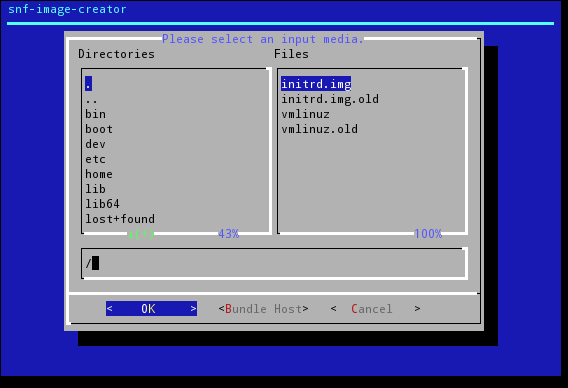Choose the vmlinuz.old file
The width and height of the screenshot is (568, 388).
320,129
